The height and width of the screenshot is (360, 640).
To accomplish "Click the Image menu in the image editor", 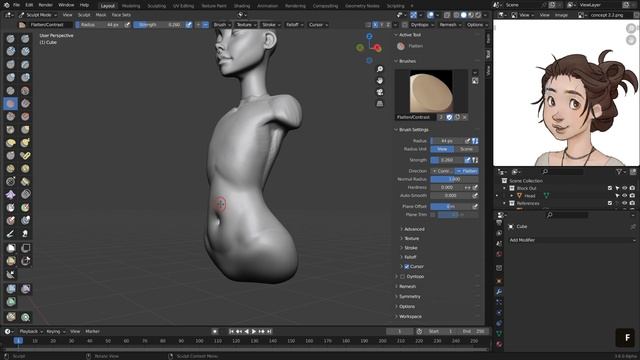I will (x=561, y=15).
